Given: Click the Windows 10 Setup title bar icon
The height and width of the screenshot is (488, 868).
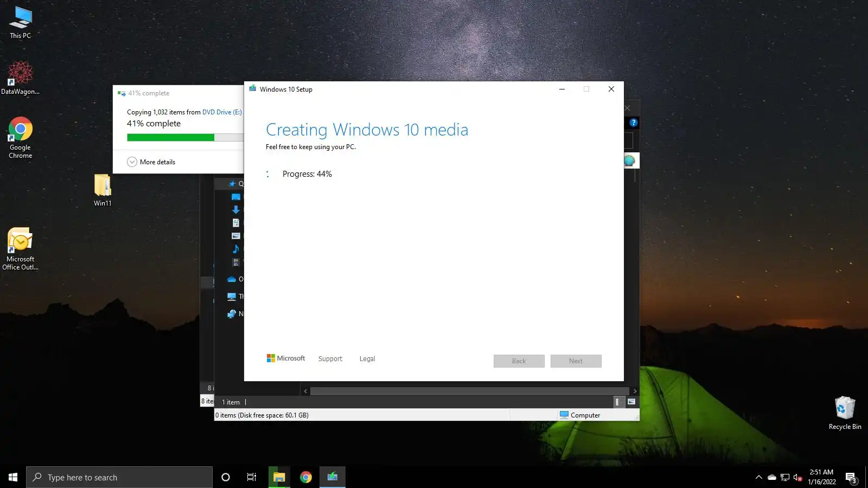Looking at the screenshot, I should click(253, 89).
